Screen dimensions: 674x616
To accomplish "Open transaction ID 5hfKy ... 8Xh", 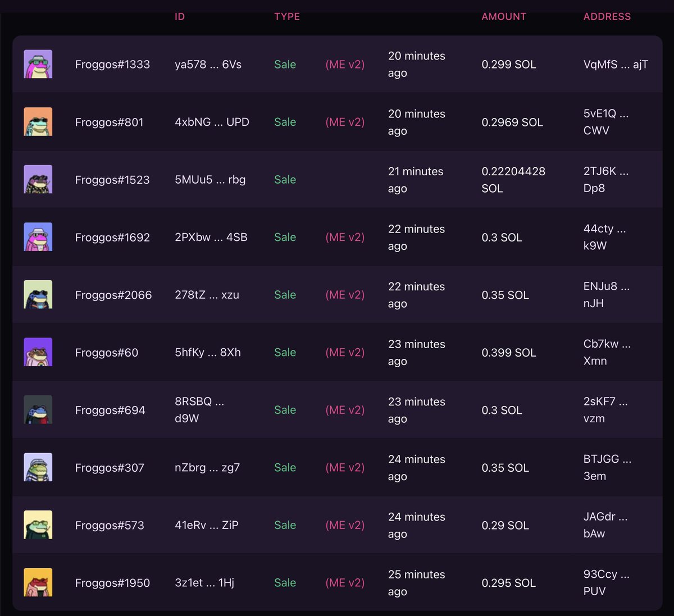I will pos(208,352).
